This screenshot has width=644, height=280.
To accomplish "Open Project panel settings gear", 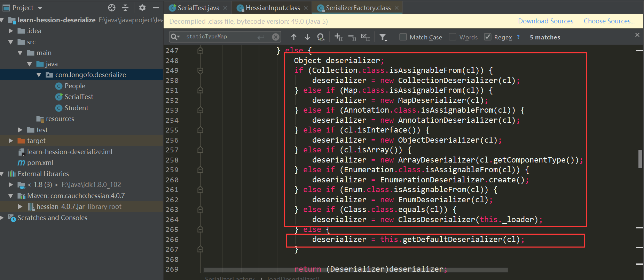I will pos(142,8).
